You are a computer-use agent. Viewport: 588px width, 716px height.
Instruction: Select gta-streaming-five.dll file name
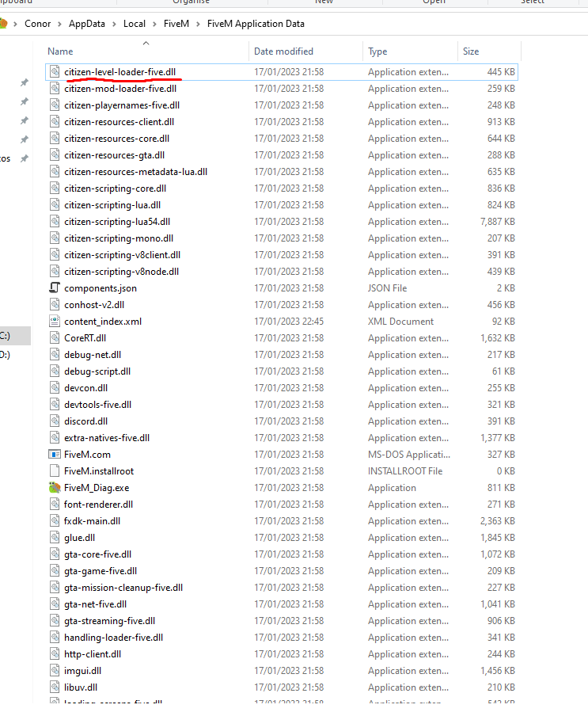tap(109, 621)
